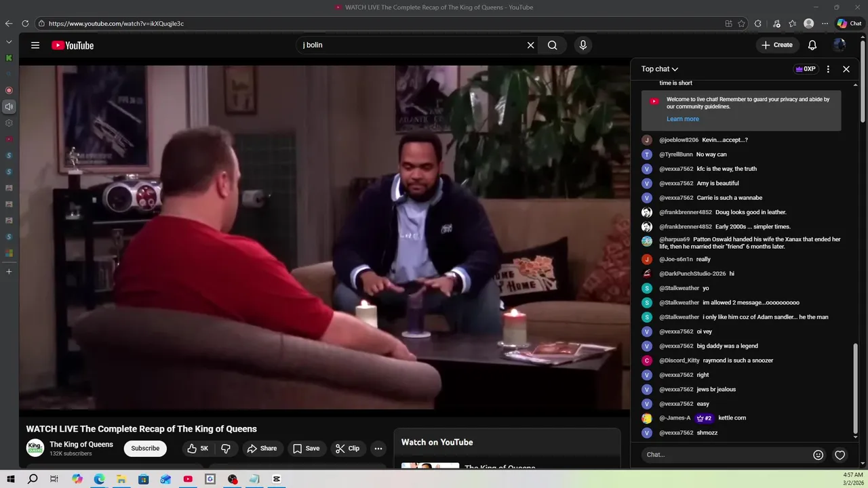The image size is (868, 488).
Task: Dislike the video with thumbs down
Action: pyautogui.click(x=226, y=449)
